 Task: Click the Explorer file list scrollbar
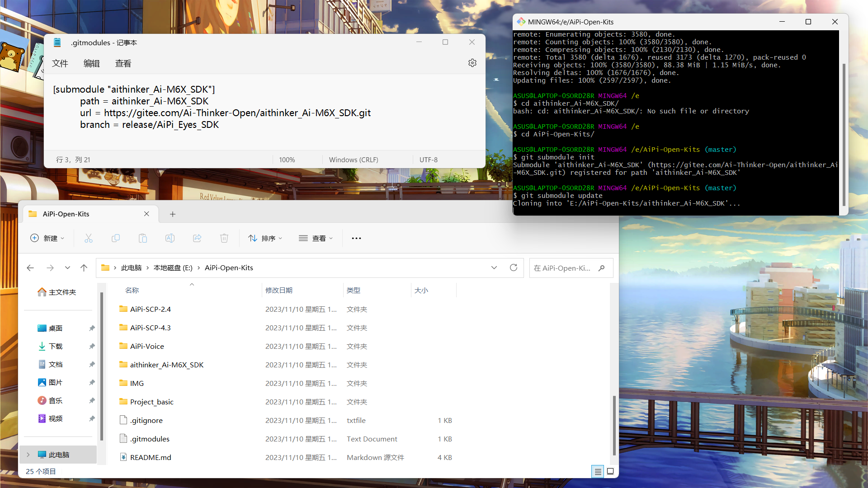pos(614,425)
